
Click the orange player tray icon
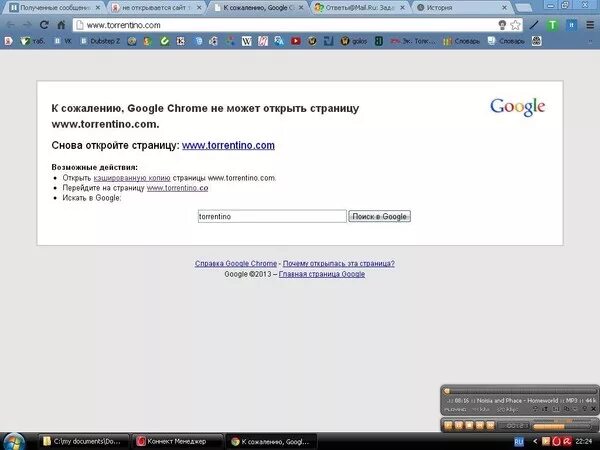pyautogui.click(x=546, y=442)
